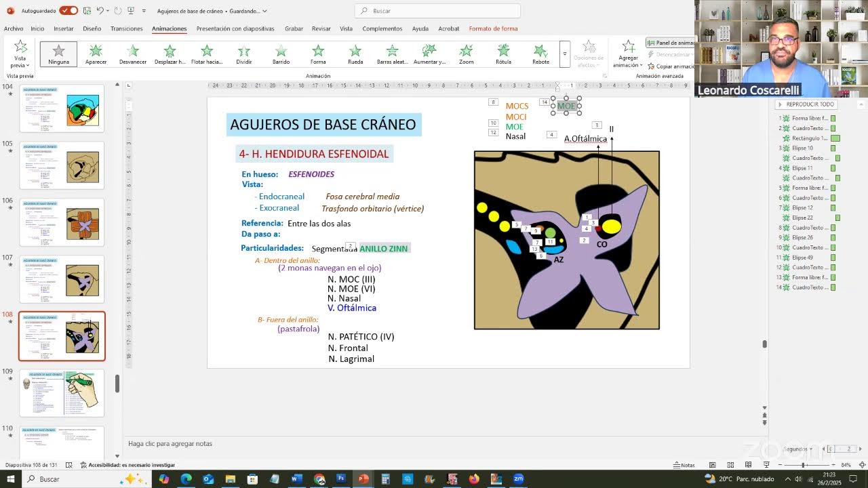Apply the Barrido animation effect
The height and width of the screenshot is (488, 868).
tap(281, 54)
